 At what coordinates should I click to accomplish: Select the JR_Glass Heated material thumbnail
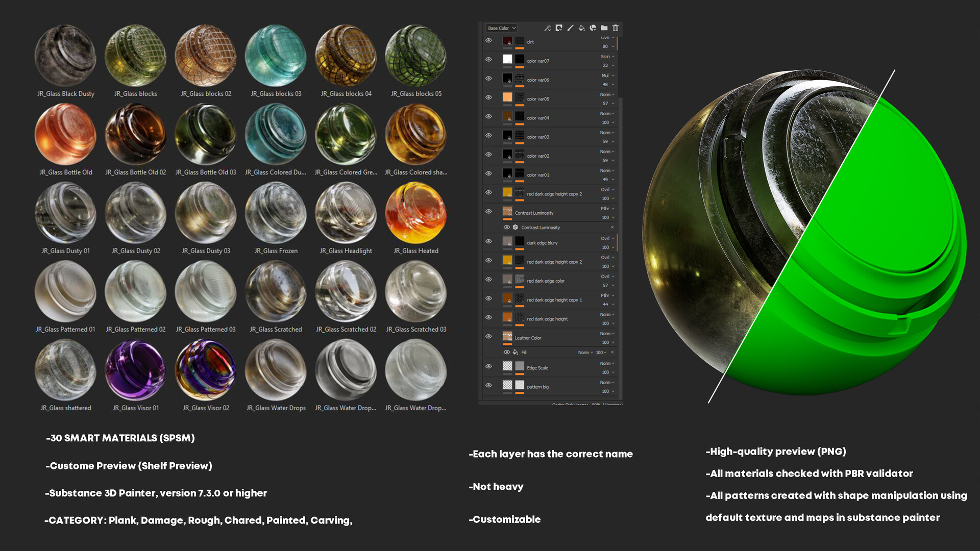[x=416, y=214]
